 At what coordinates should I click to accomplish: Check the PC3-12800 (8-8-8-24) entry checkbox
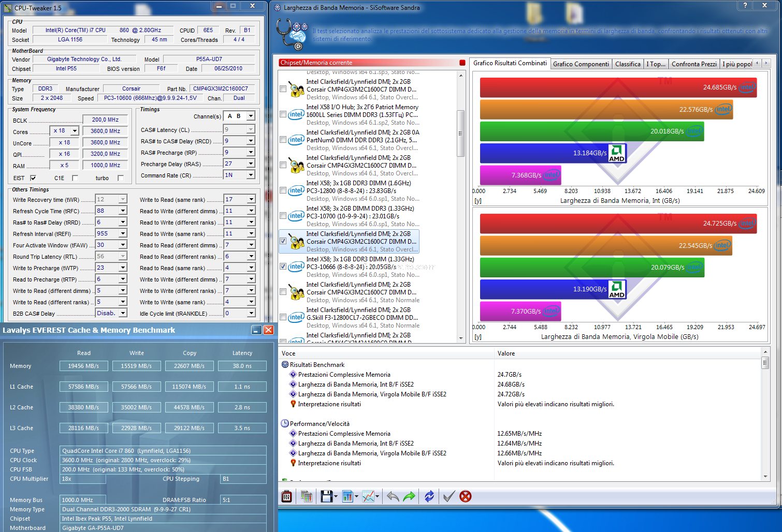point(283,190)
